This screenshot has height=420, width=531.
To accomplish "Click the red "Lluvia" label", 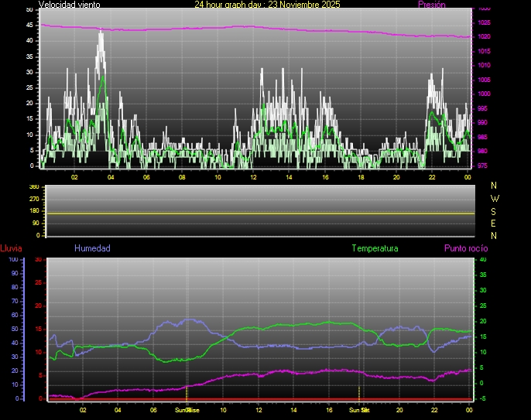I will pos(11,248).
